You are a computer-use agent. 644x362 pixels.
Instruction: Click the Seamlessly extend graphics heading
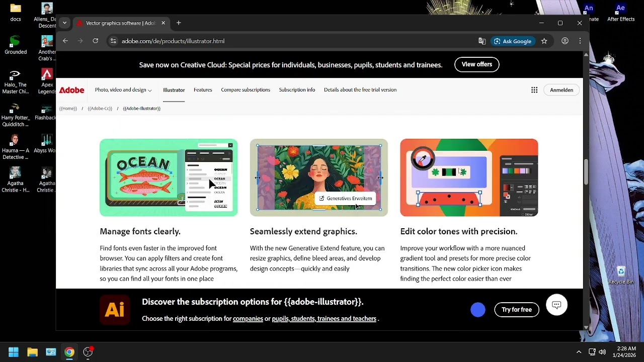pyautogui.click(x=303, y=231)
